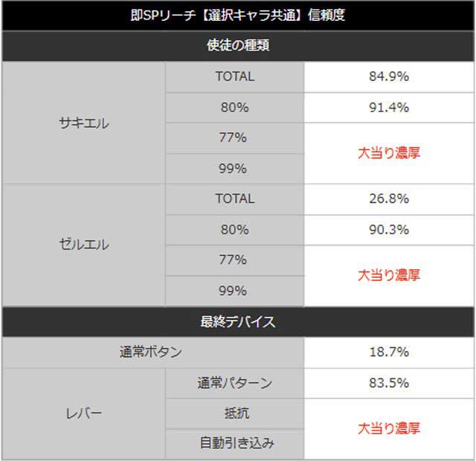
Task: Click the 83.5% value cell
Action: click(x=389, y=383)
